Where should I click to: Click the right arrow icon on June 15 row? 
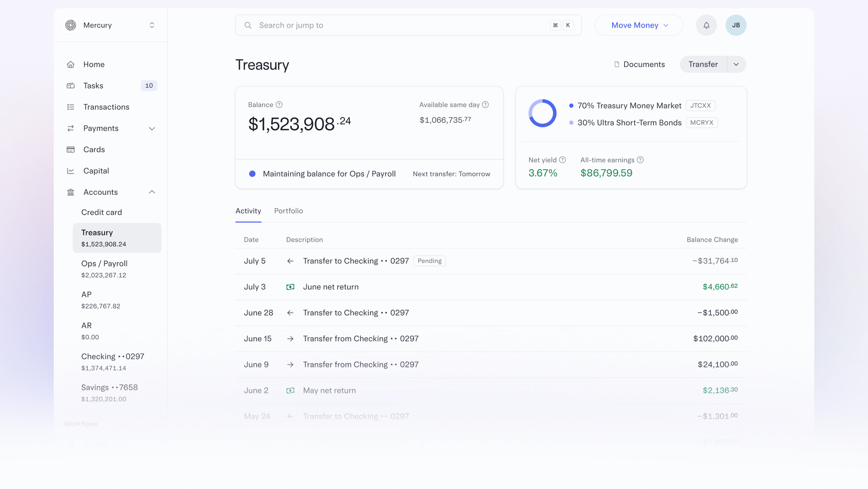tap(290, 339)
